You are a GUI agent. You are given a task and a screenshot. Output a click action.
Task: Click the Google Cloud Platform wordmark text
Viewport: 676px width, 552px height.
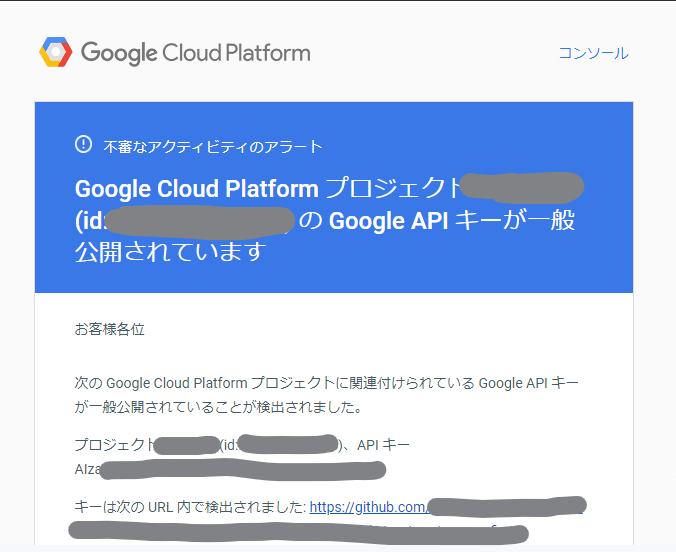tap(196, 53)
